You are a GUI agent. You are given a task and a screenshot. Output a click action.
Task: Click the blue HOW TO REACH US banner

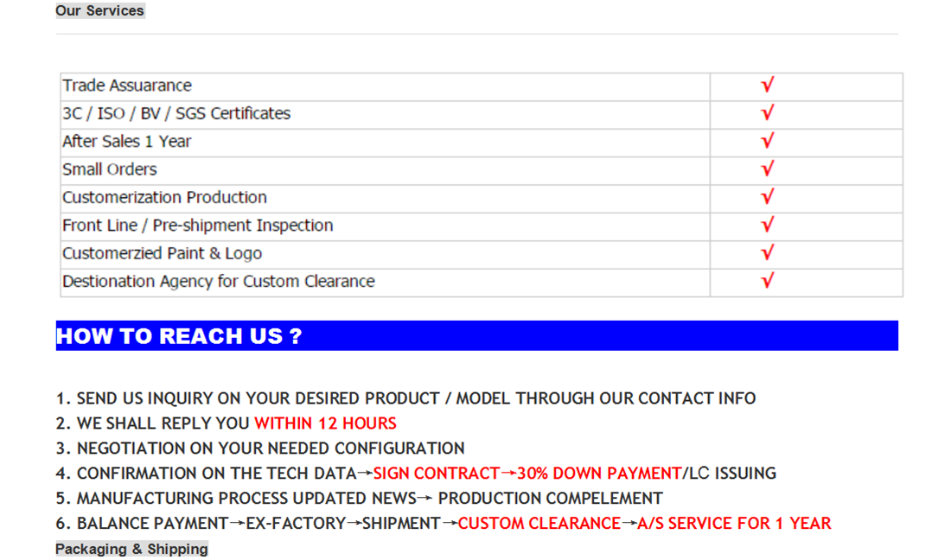click(476, 335)
